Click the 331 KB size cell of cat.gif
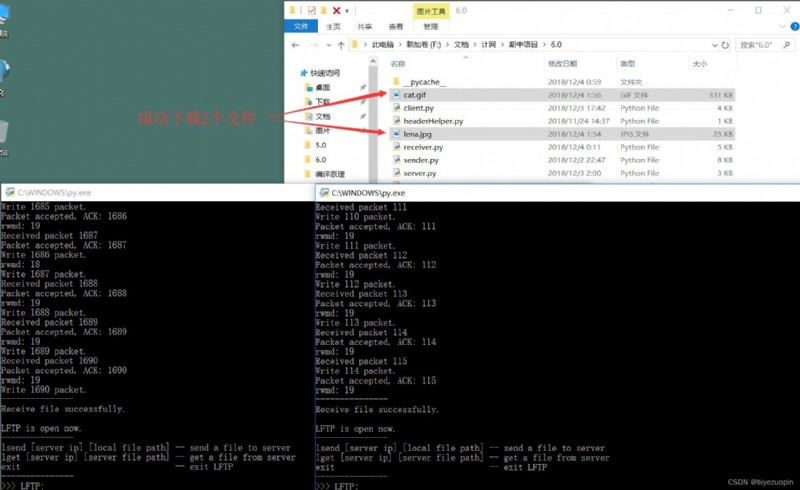 (x=720, y=95)
